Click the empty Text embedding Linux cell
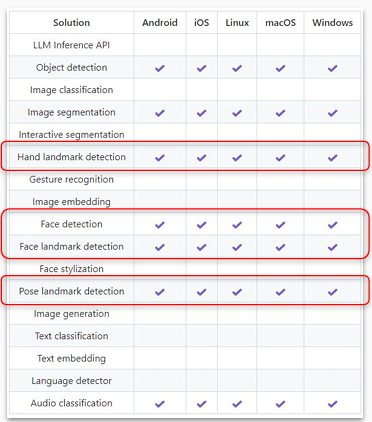 237,358
